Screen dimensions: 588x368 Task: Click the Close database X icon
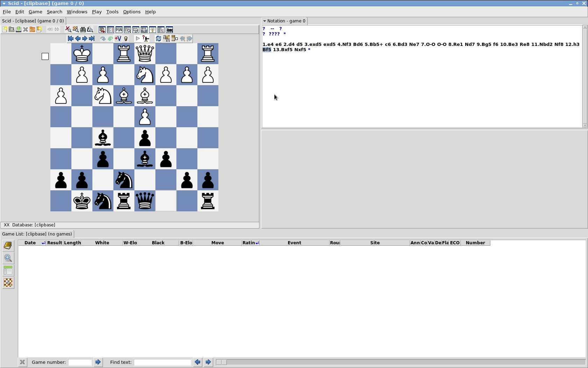pos(26,29)
